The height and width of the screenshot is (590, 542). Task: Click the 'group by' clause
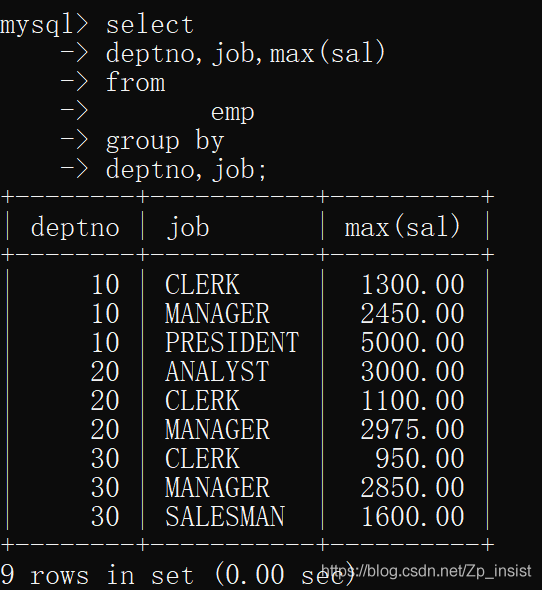[165, 141]
